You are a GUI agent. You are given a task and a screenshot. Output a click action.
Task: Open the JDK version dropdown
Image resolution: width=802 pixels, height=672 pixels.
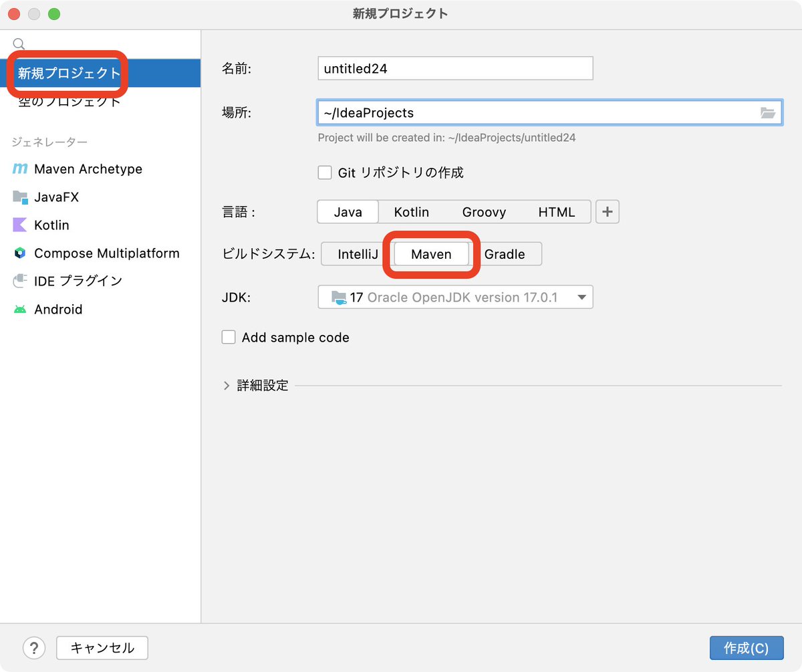pos(455,297)
